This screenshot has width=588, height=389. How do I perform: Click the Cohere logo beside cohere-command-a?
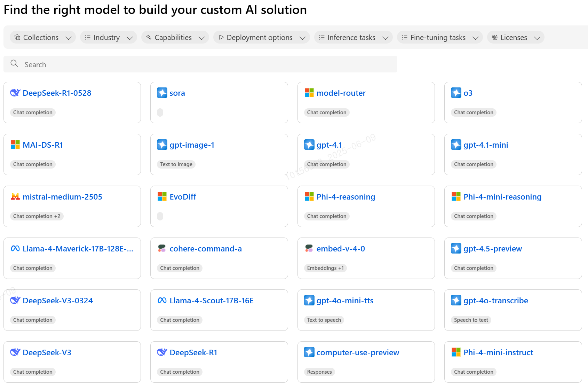[162, 248]
